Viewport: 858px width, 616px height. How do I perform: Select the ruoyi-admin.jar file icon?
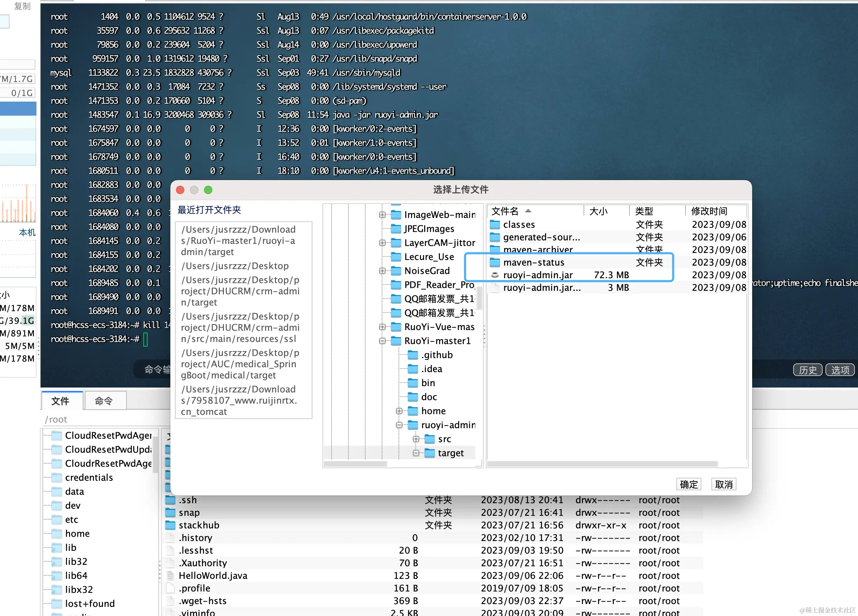pos(495,275)
